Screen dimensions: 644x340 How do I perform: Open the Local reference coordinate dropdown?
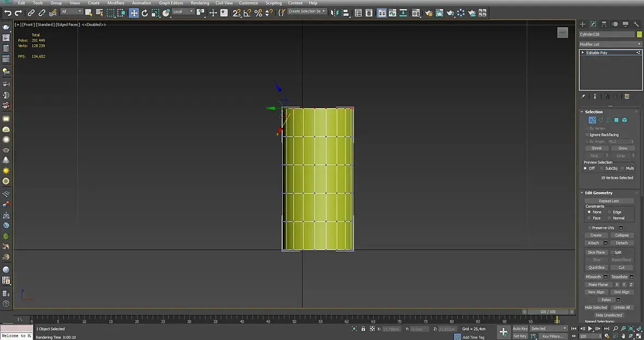183,11
